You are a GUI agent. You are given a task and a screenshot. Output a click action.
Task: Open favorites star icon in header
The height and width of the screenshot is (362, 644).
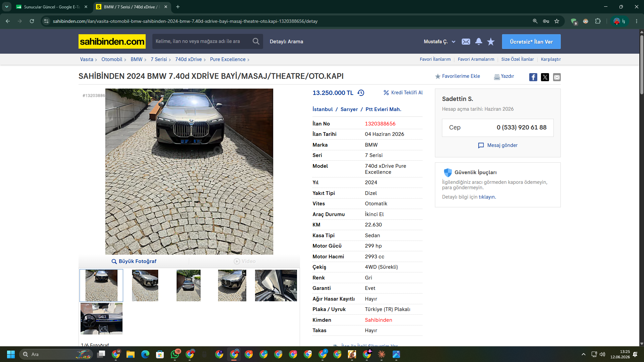tap(491, 42)
